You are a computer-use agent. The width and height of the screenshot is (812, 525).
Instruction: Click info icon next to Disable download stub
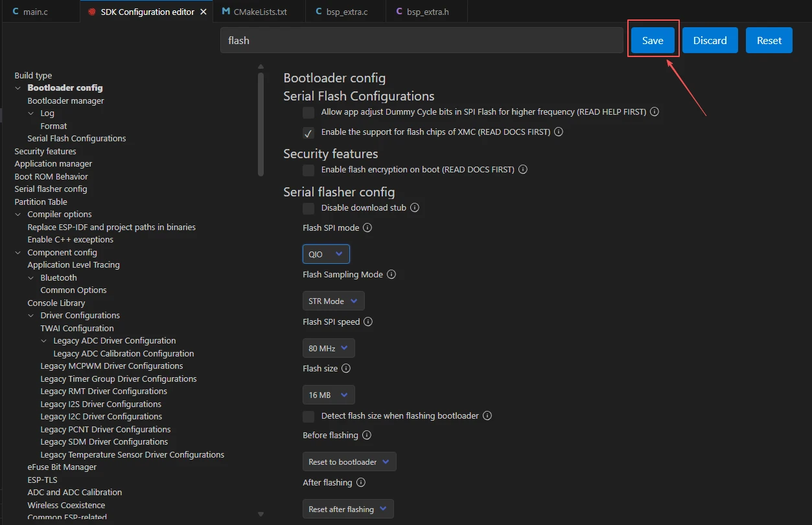[x=415, y=208]
